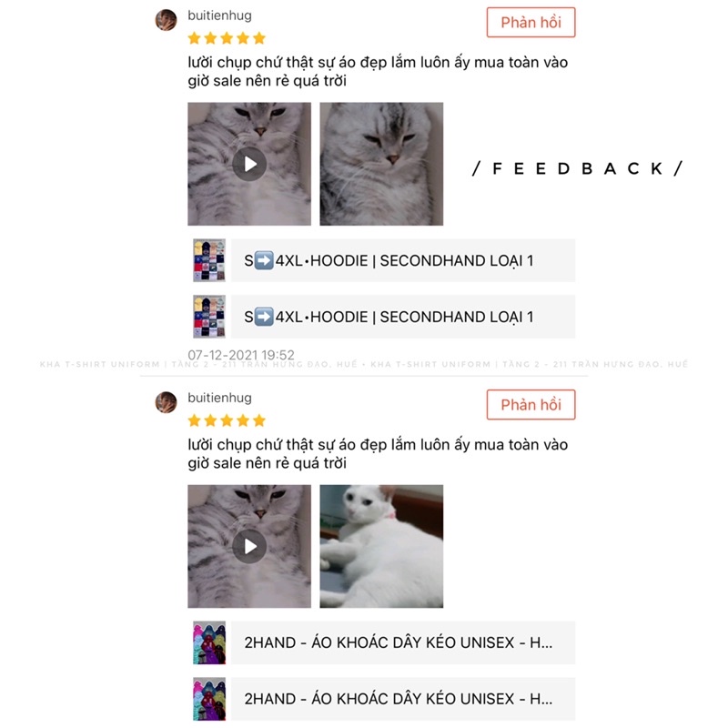728x728 pixels.
Task: Open the last zipper jacket product thumbnail
Action: 209,699
